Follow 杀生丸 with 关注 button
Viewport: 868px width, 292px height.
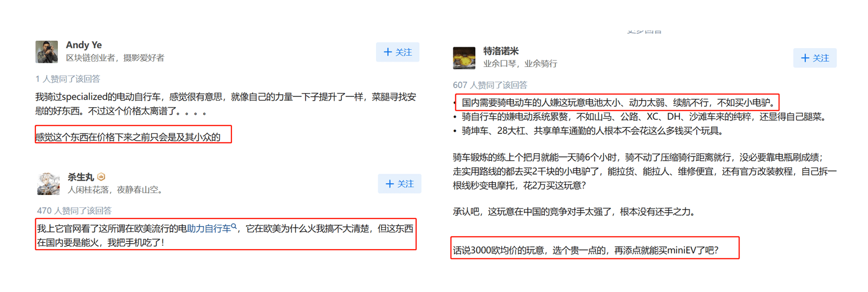(x=400, y=184)
